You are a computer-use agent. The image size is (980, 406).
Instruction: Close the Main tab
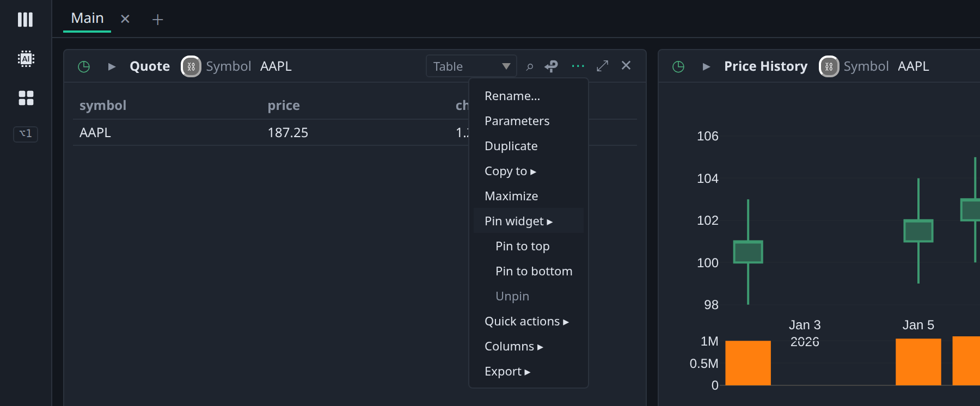pyautogui.click(x=125, y=19)
